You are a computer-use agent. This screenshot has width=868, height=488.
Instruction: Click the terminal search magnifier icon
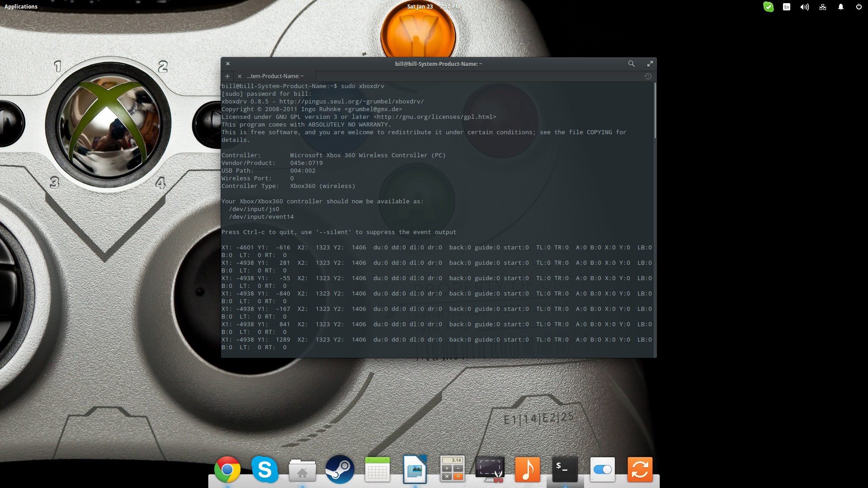631,64
